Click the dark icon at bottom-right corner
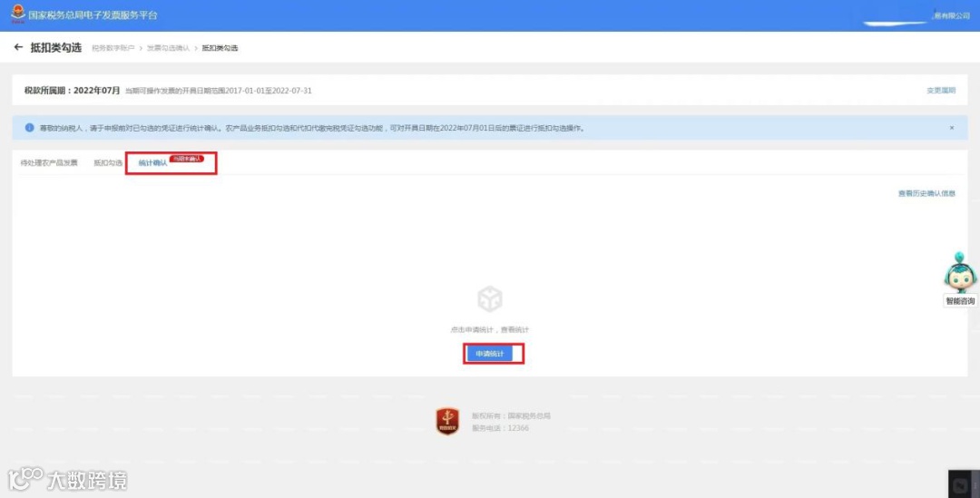The width and height of the screenshot is (980, 498). (x=963, y=483)
